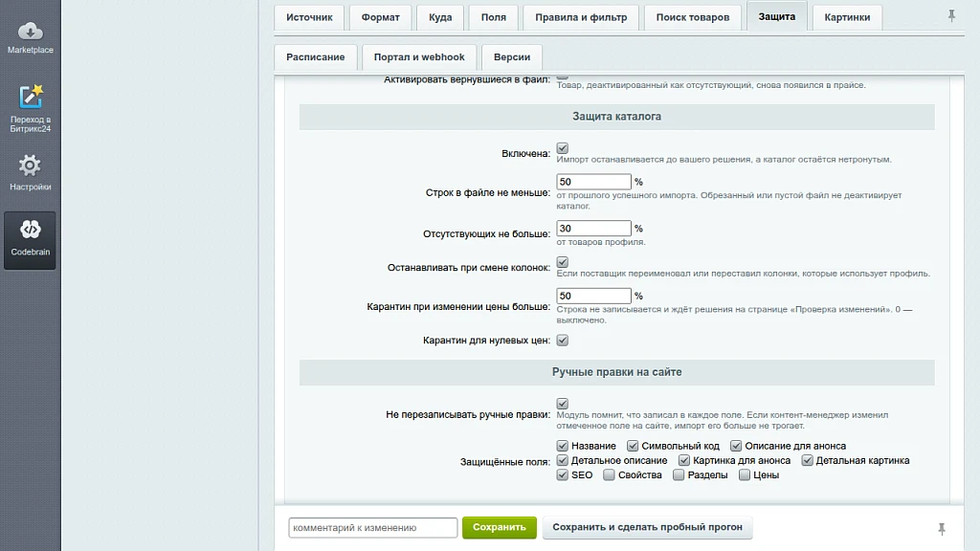Image resolution: width=980 pixels, height=551 pixels.
Task: Switch to the Формат tab
Action: (380, 17)
